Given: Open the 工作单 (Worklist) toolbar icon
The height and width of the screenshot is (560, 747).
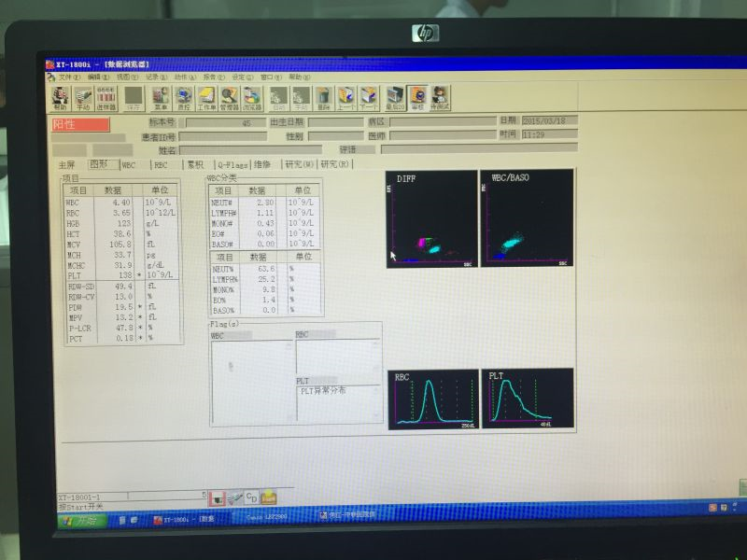Looking at the screenshot, I should [206, 97].
